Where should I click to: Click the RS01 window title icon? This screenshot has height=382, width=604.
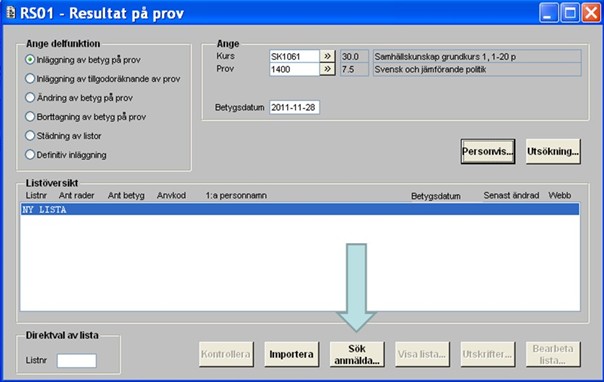click(x=10, y=12)
